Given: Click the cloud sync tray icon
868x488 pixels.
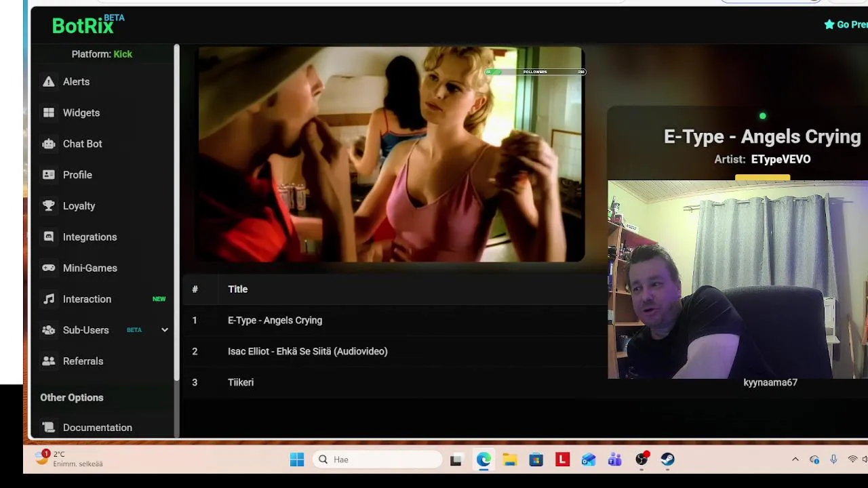Looking at the screenshot, I should tap(814, 460).
